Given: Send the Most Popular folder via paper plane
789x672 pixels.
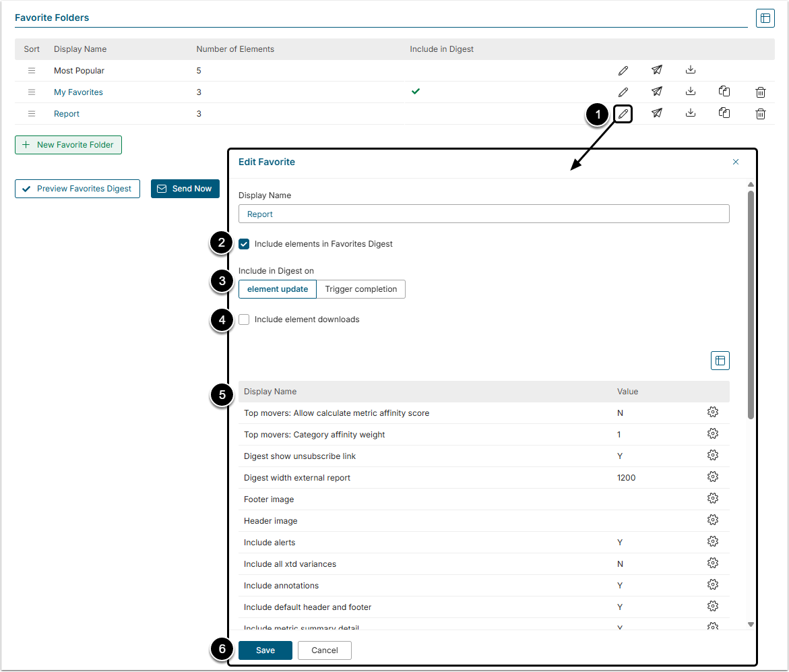Looking at the screenshot, I should click(657, 70).
